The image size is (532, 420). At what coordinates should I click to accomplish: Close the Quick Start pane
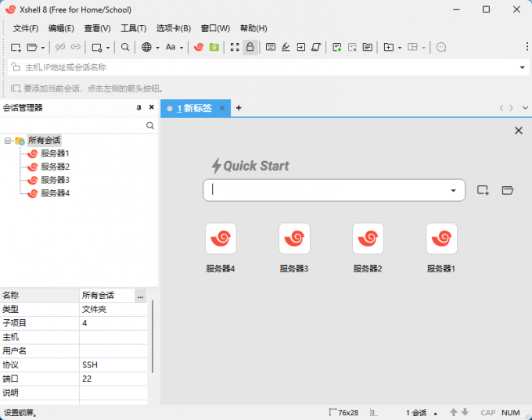519,131
